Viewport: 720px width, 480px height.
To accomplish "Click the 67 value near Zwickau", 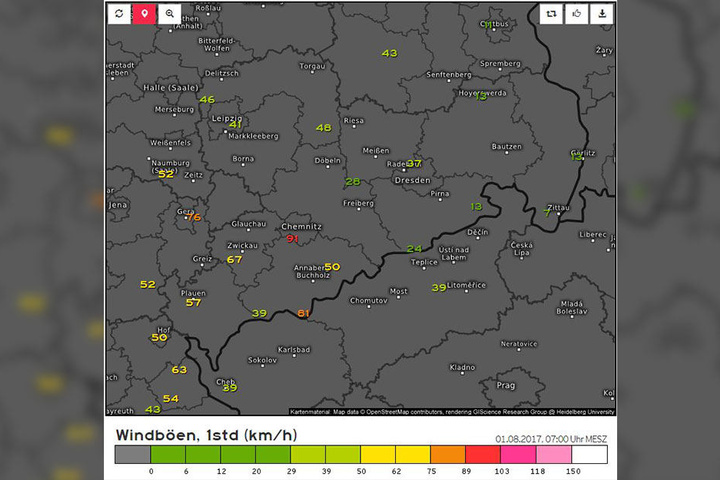I will [x=234, y=260].
